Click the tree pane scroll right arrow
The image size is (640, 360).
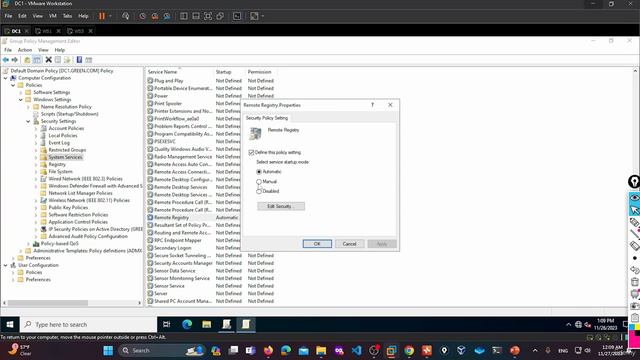point(140,303)
